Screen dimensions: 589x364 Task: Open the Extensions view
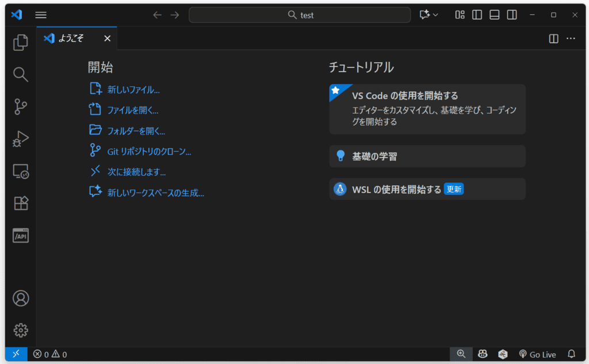[x=21, y=203]
